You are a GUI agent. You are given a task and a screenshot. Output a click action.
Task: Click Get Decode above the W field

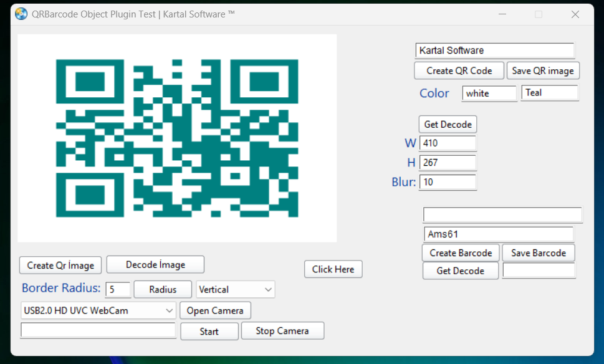[448, 125]
